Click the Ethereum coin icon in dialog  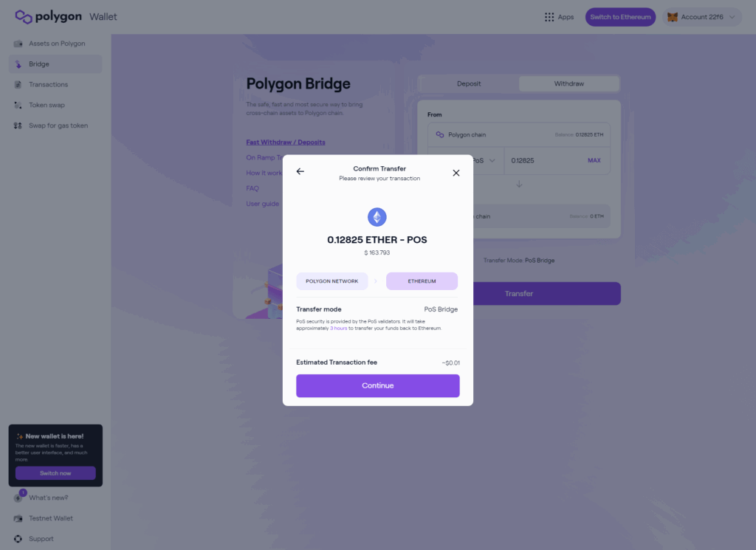(x=377, y=217)
